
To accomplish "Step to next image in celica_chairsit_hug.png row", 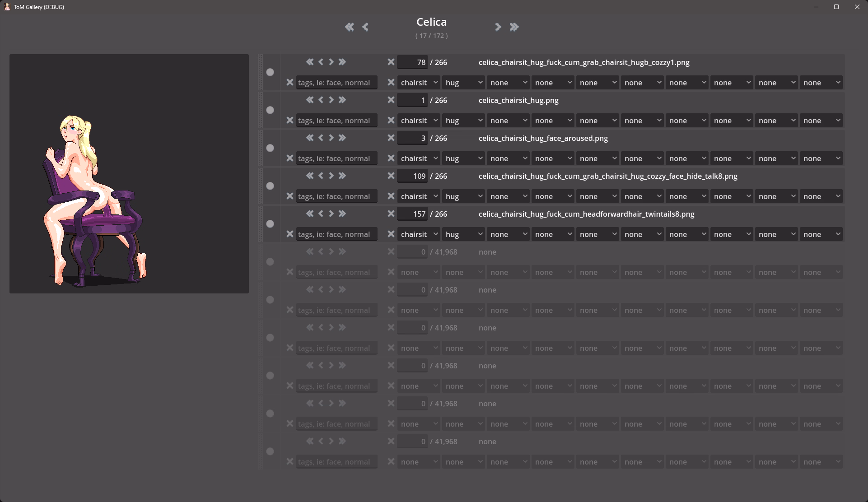I will point(331,100).
